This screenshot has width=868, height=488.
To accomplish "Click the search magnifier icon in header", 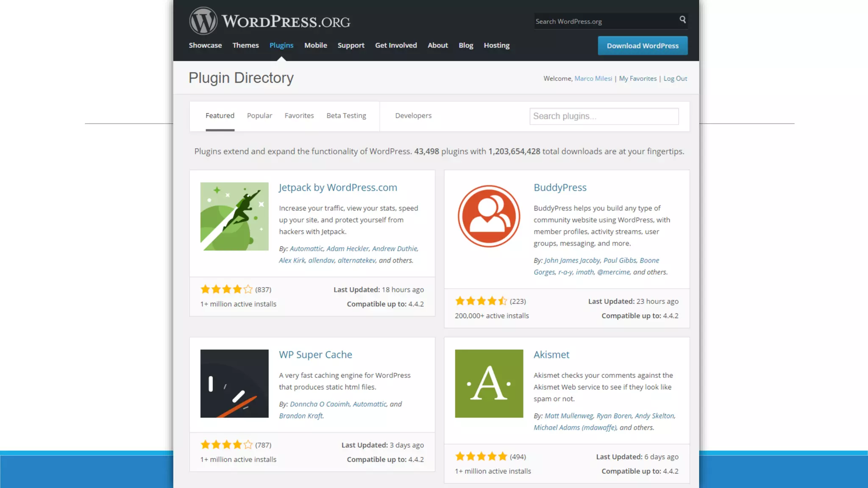I will [x=682, y=19].
